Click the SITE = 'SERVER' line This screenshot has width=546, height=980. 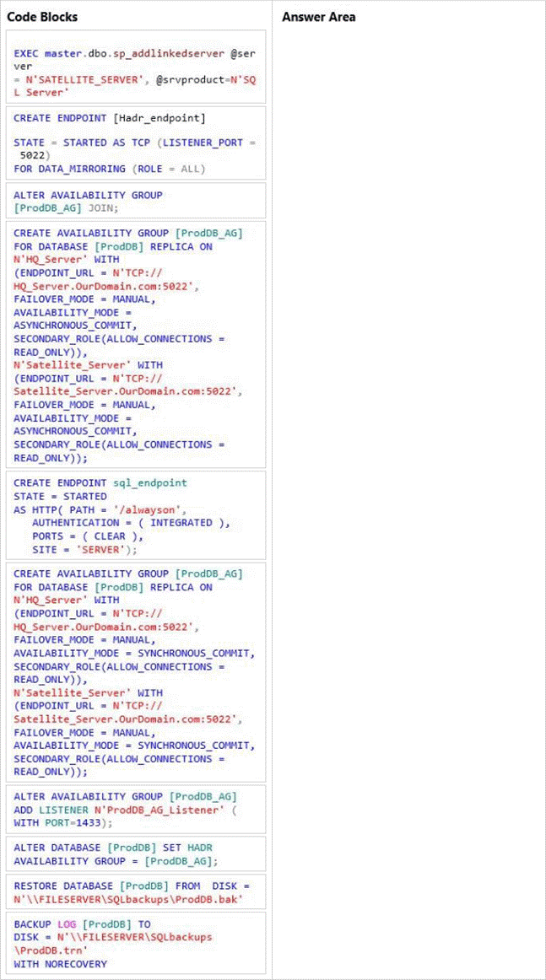(84, 549)
